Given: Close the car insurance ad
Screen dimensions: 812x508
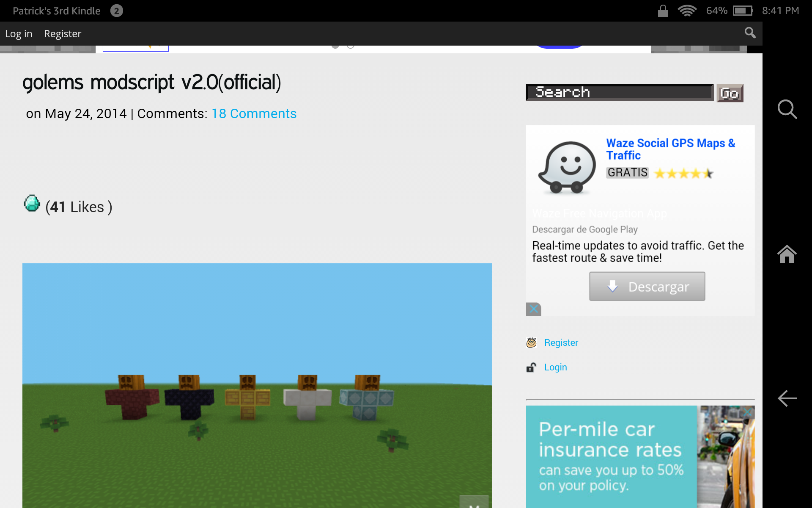Looking at the screenshot, I should pyautogui.click(x=748, y=412).
